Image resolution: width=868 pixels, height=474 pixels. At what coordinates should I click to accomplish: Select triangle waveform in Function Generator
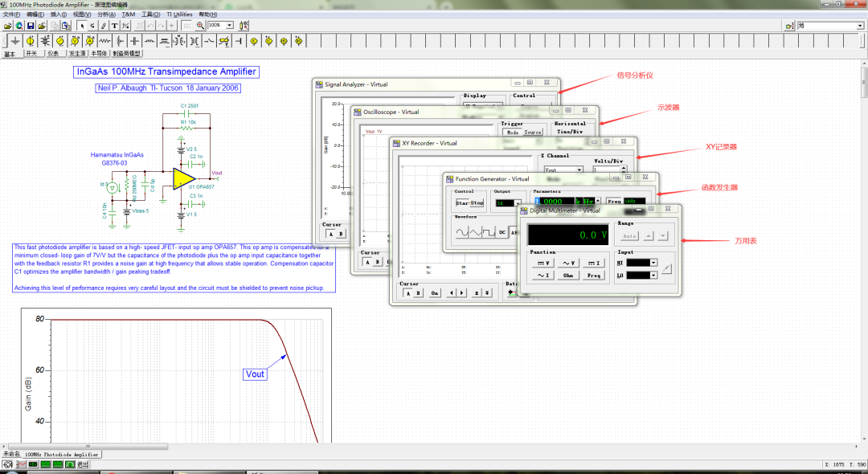click(475, 232)
